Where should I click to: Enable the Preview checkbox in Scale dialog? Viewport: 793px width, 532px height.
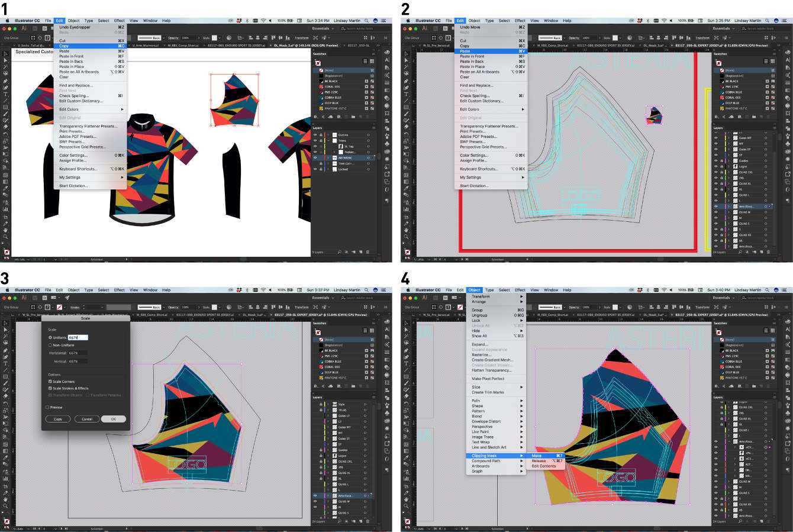47,407
